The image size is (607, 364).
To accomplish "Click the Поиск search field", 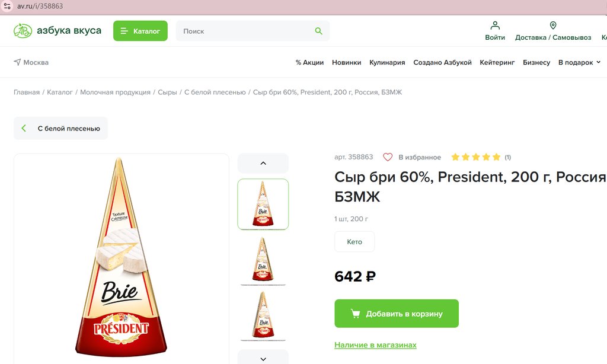I will coord(246,31).
